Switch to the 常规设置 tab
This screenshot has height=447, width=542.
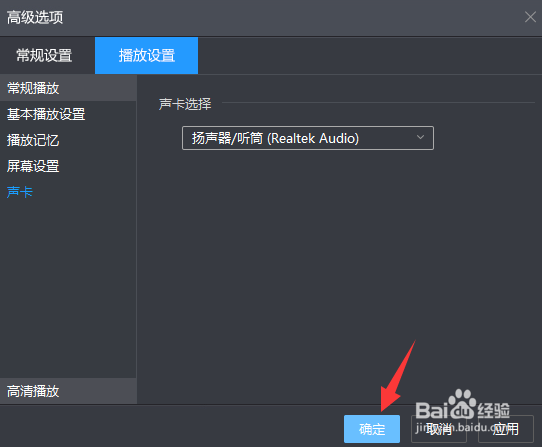pyautogui.click(x=44, y=55)
